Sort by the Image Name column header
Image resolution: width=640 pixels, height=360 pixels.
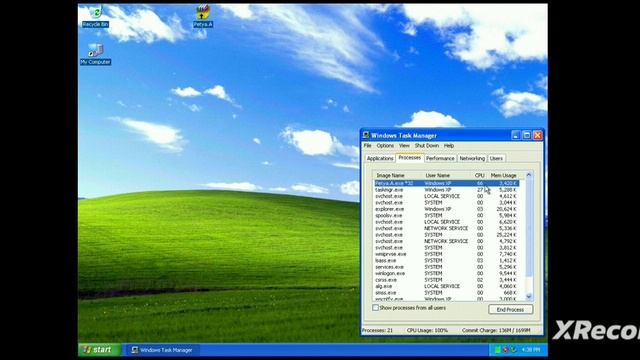point(399,176)
